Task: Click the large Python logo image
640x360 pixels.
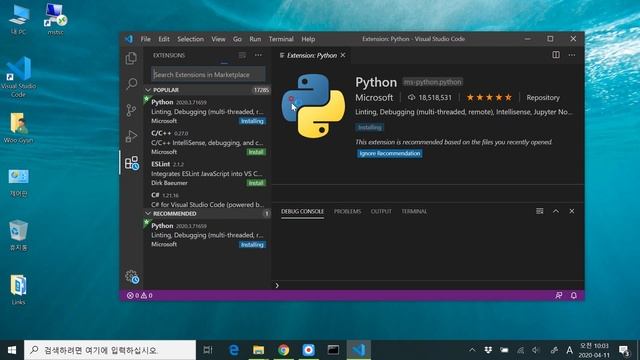Action: (x=313, y=106)
